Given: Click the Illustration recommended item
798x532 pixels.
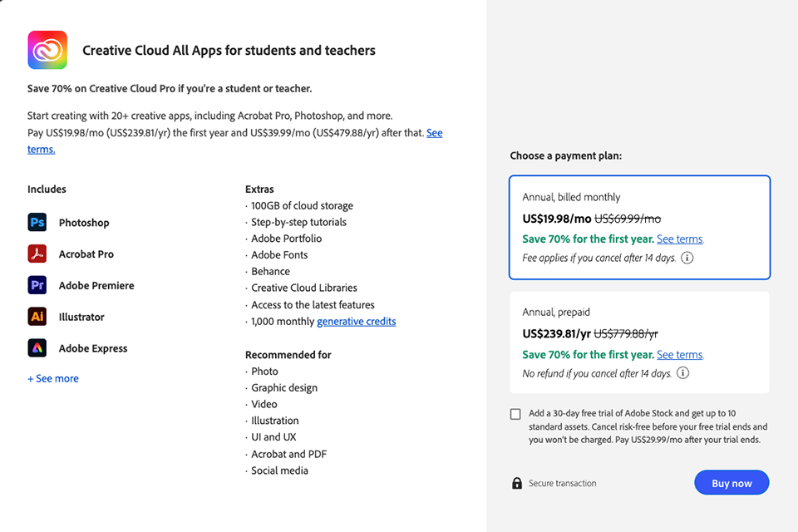Looking at the screenshot, I should point(275,421).
